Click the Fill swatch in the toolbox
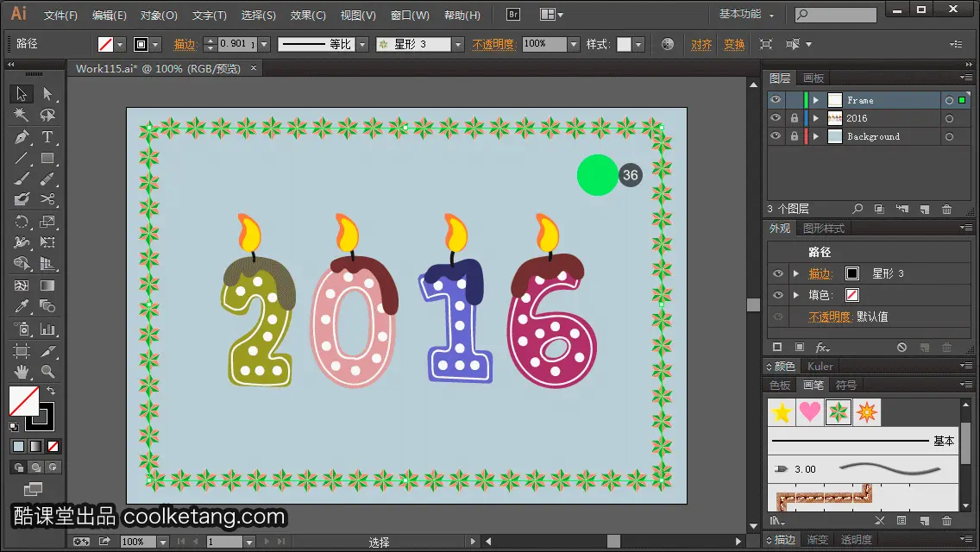The width and height of the screenshot is (980, 552). tap(24, 401)
